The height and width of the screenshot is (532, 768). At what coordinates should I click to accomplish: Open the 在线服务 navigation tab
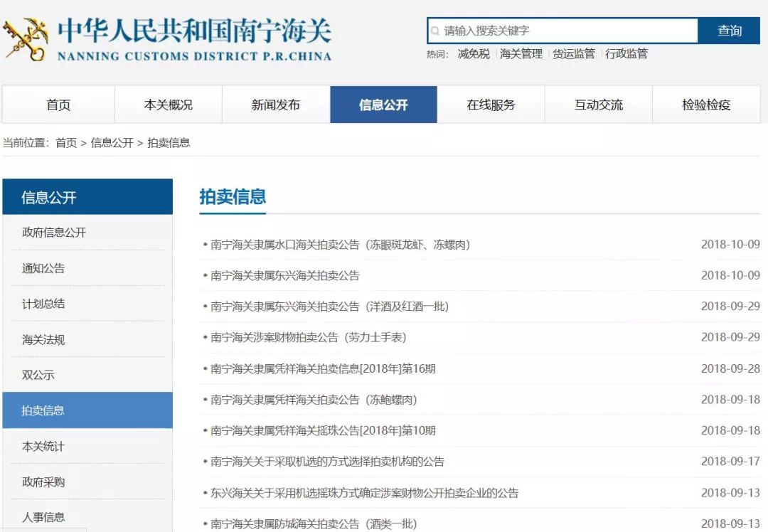pos(491,105)
